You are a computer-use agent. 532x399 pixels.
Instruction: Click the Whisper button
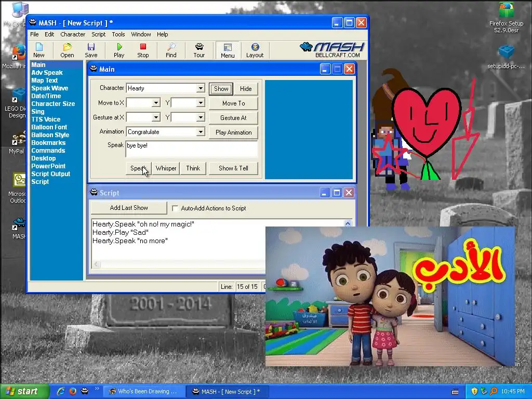(x=166, y=168)
